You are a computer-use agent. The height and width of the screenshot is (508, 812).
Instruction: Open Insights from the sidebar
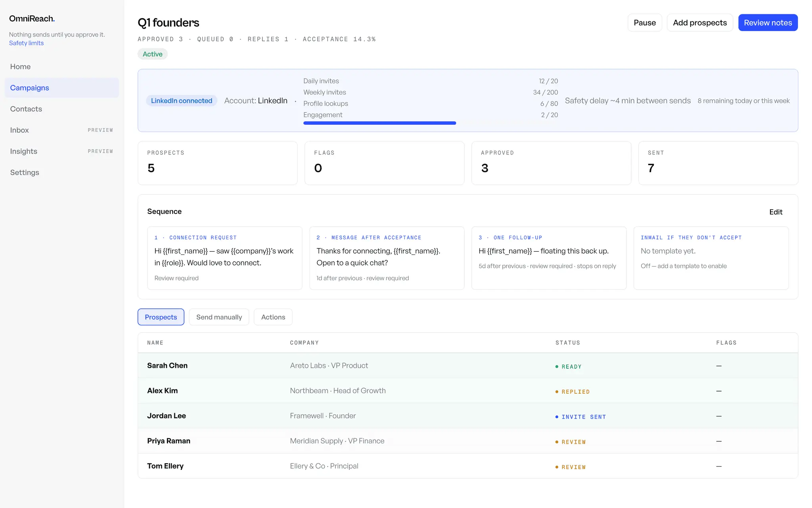click(x=61, y=151)
